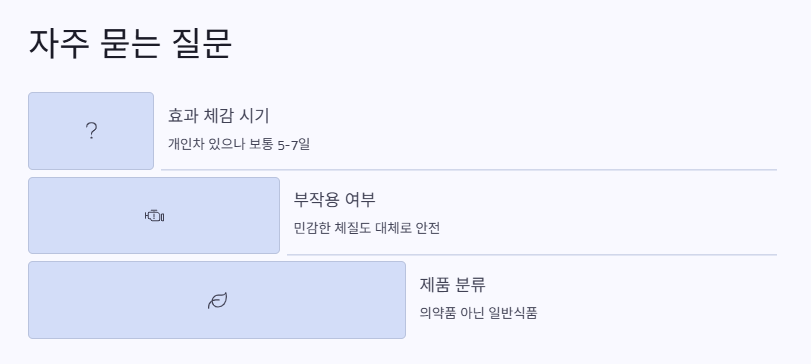
Task: Select the blue tile containing the question mark
Action: [x=91, y=131]
